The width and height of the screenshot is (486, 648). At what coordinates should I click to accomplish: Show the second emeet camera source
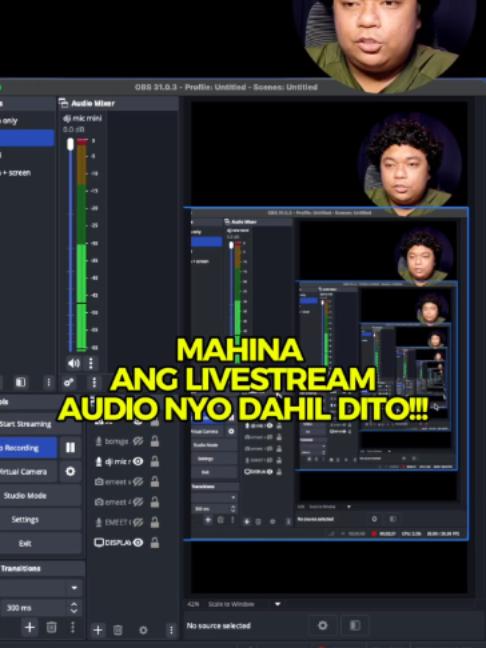[x=138, y=502]
